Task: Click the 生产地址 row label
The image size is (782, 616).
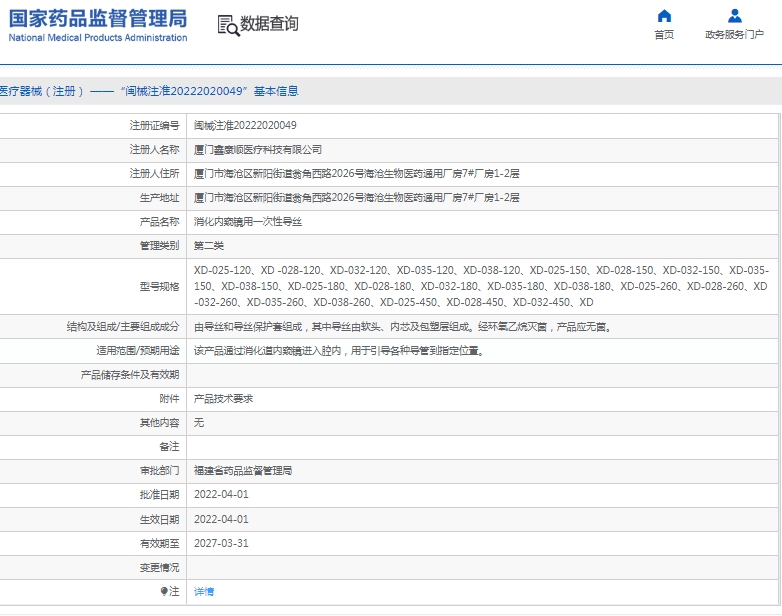Action: point(160,198)
